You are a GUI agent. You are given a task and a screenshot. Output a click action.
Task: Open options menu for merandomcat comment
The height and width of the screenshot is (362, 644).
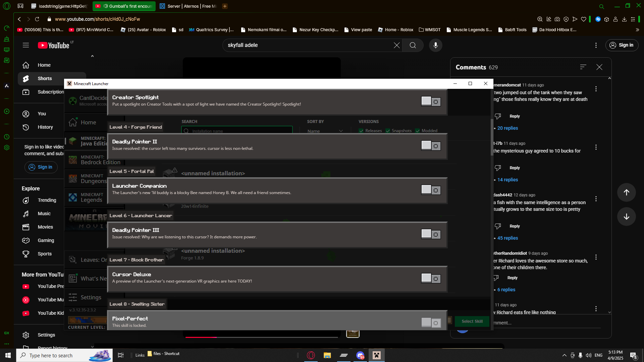point(596,89)
